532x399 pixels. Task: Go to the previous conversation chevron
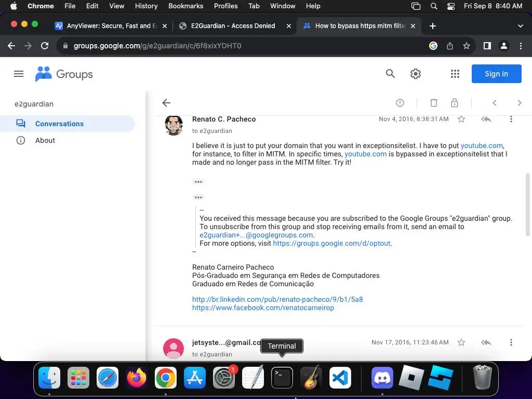tap(495, 103)
